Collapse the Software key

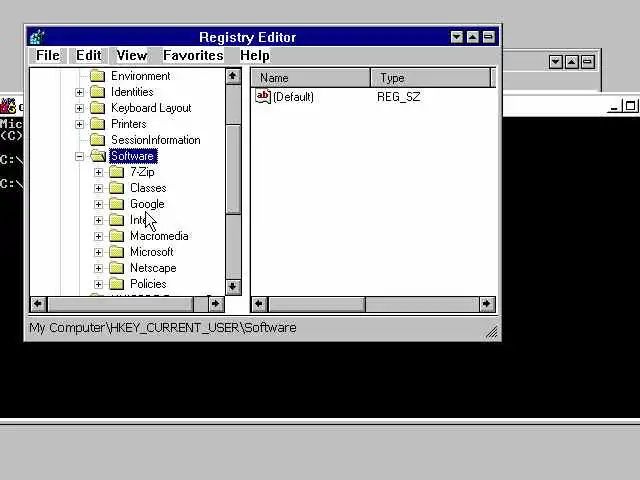(x=80, y=156)
